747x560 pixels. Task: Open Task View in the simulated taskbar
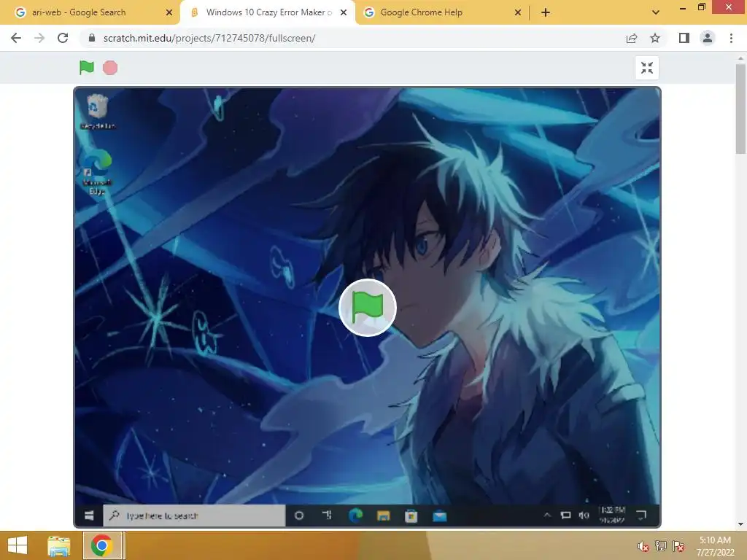coord(327,516)
